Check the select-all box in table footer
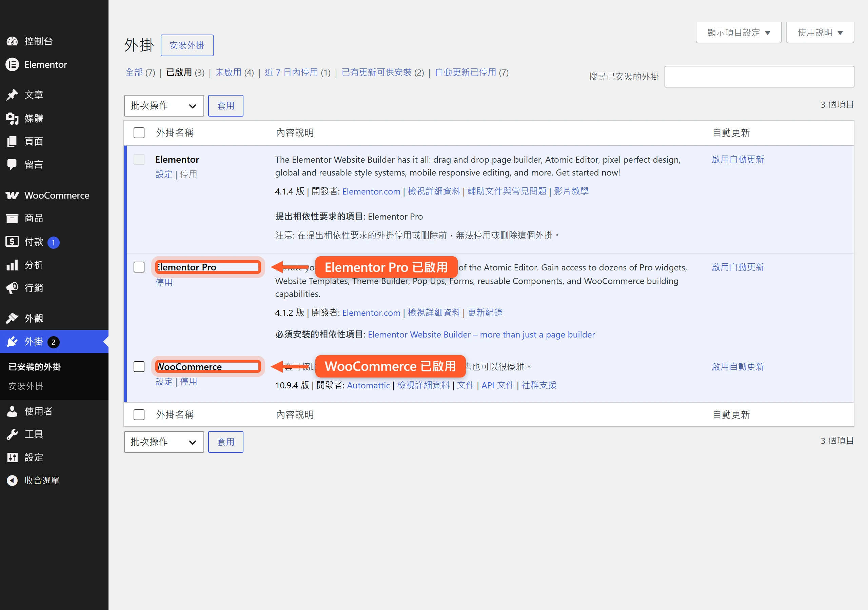The width and height of the screenshot is (868, 610). click(139, 414)
